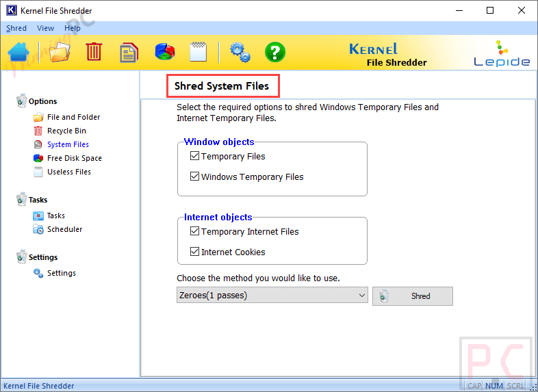538x392 pixels.
Task: Click the Useless Files notepad toolbar icon
Action: [198, 52]
